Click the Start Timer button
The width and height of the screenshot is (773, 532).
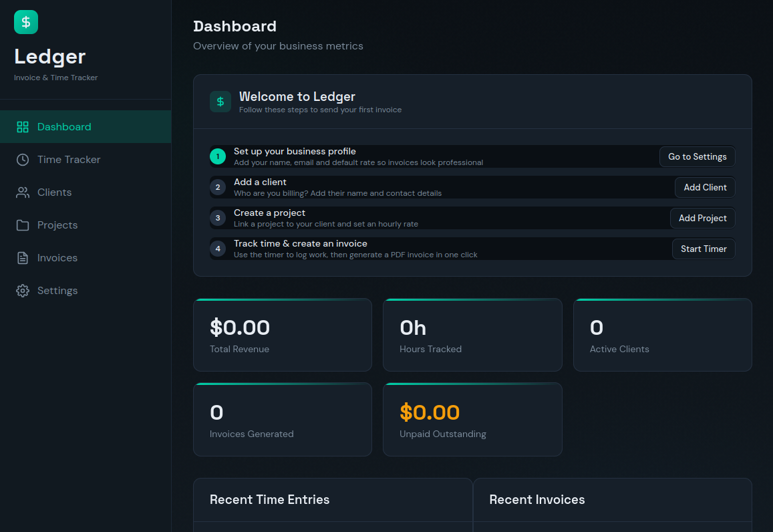tap(704, 249)
